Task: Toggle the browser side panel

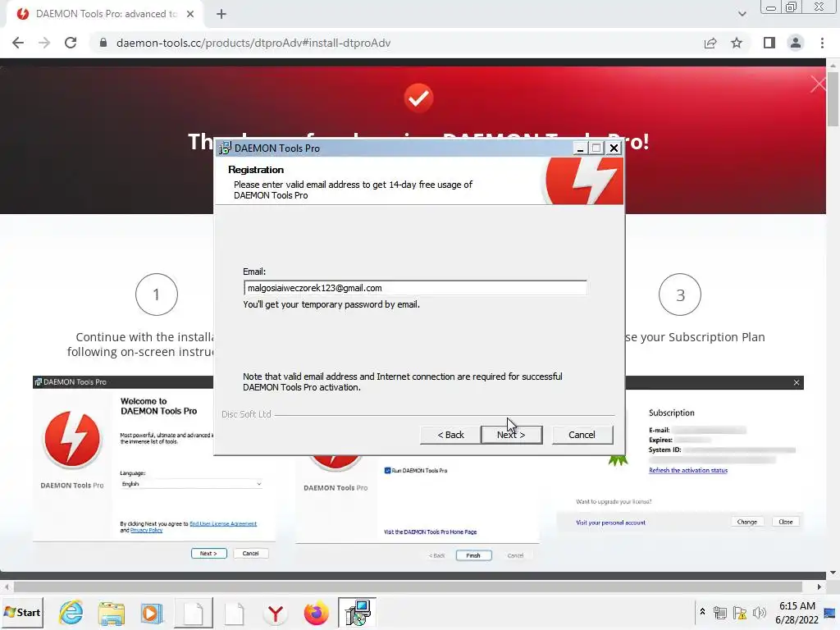Action: pos(769,43)
